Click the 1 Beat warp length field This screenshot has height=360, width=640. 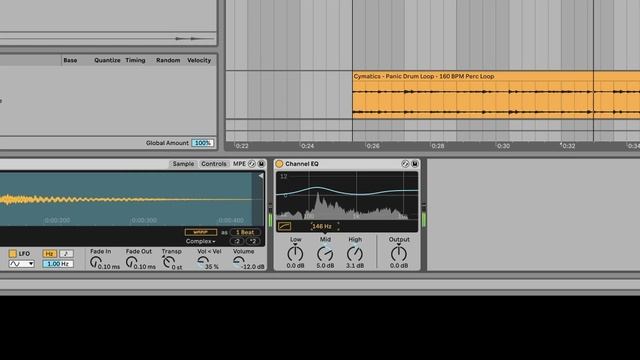[245, 232]
